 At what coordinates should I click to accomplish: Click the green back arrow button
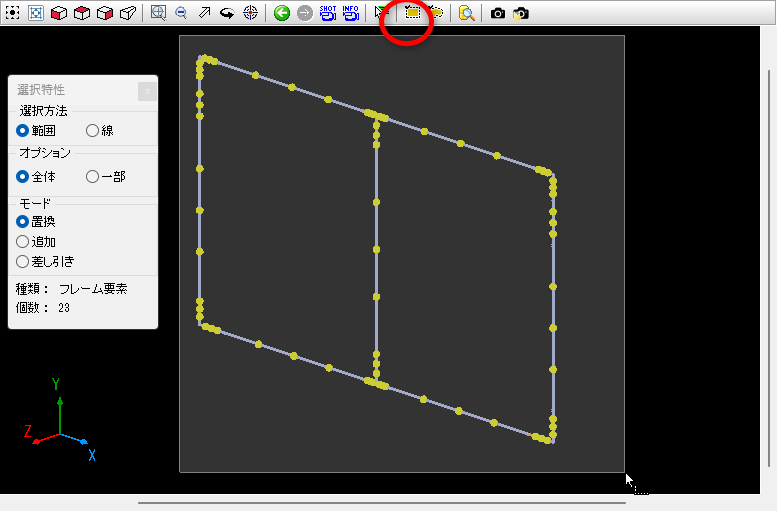[x=282, y=13]
